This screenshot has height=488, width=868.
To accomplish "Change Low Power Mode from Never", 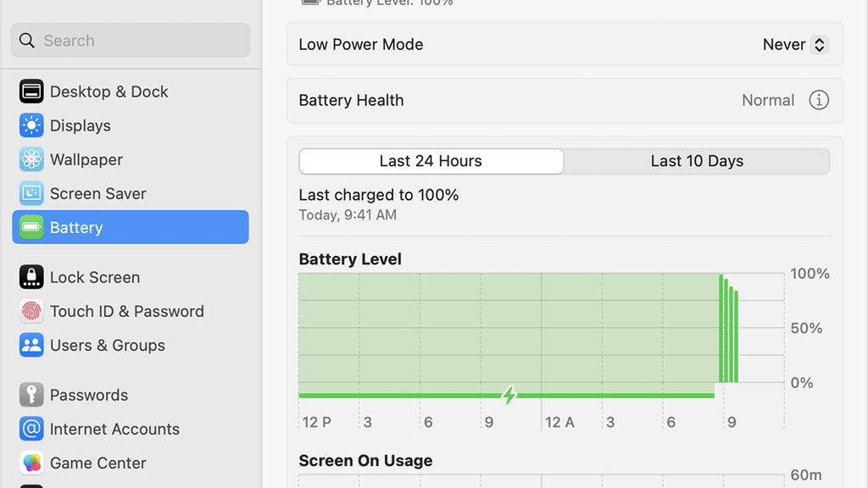I will coord(794,44).
